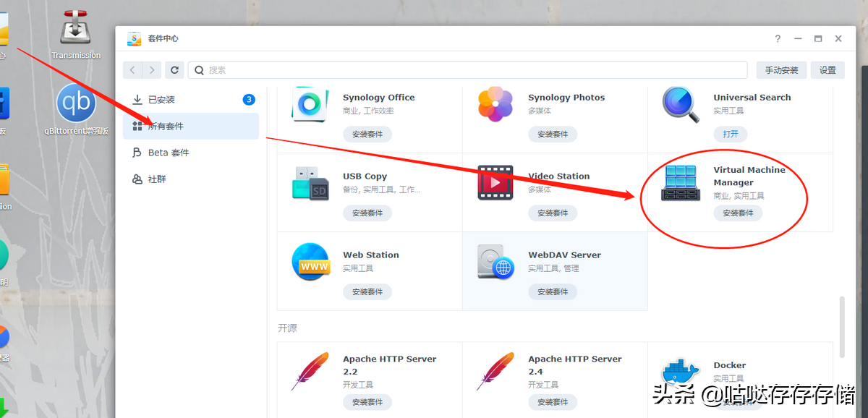868x418 pixels.
Task: Click the WebDAV Server globe icon
Action: [x=495, y=263]
